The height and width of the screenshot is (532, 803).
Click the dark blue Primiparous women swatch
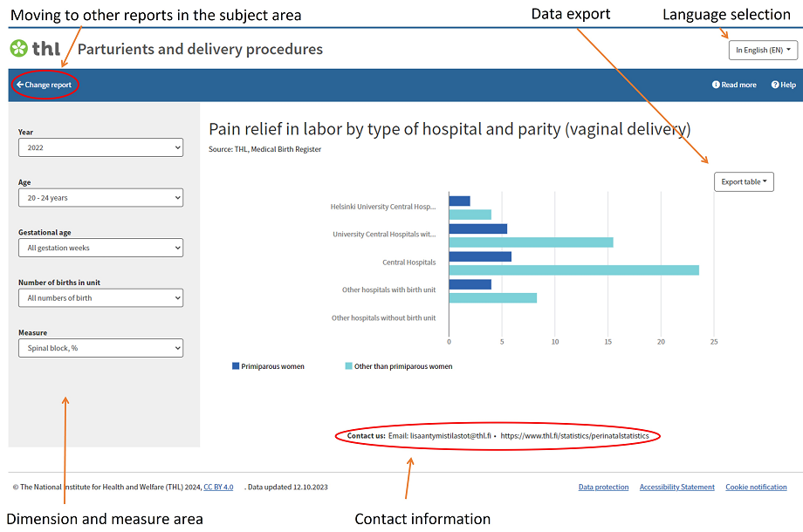[236, 365]
